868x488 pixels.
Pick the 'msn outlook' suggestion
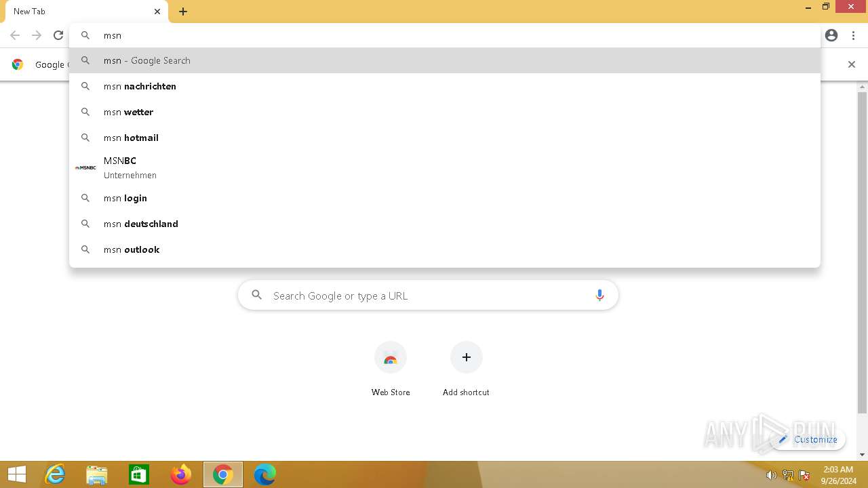pos(445,249)
